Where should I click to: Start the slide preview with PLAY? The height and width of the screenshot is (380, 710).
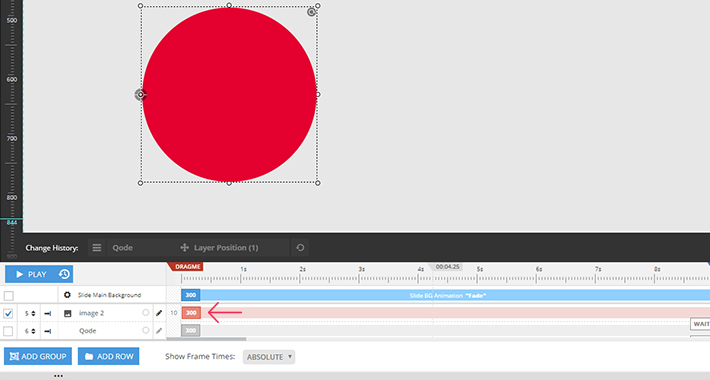[x=30, y=274]
